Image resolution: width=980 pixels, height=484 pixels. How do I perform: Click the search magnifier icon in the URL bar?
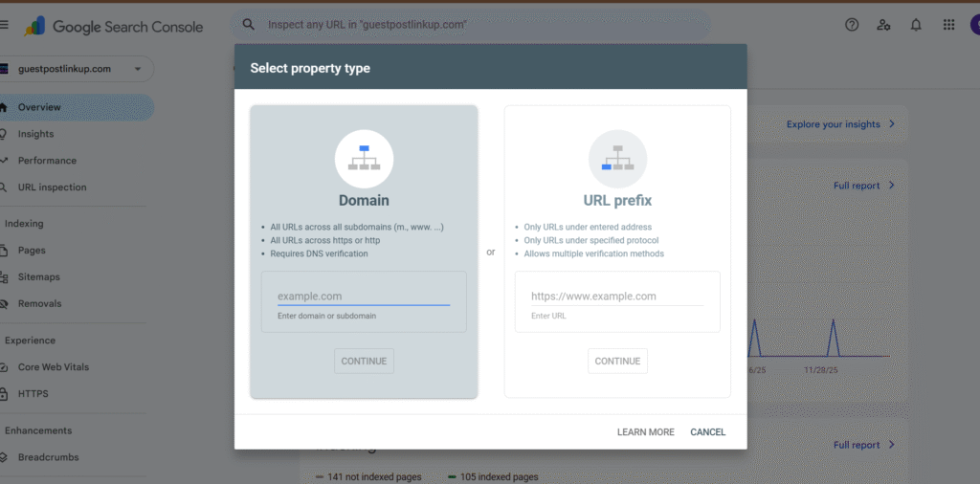tap(249, 24)
